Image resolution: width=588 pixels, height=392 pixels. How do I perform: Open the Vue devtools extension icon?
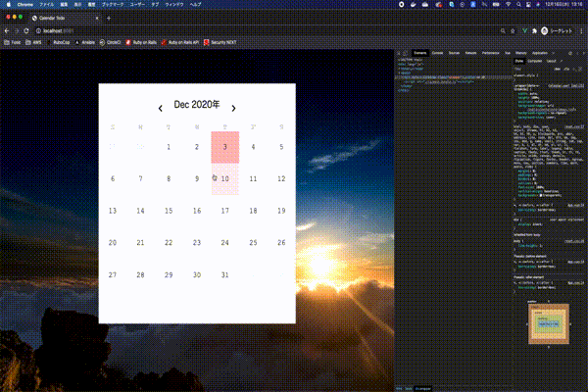tap(524, 30)
